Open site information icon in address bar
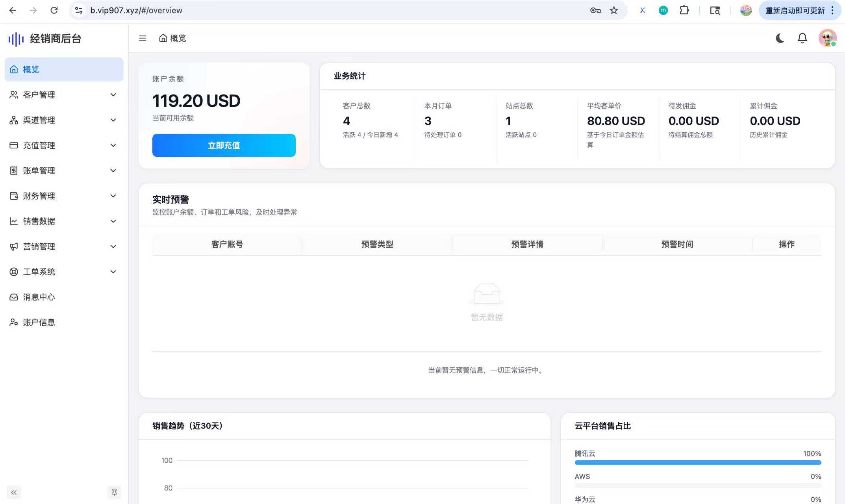This screenshot has height=504, width=845. [79, 10]
